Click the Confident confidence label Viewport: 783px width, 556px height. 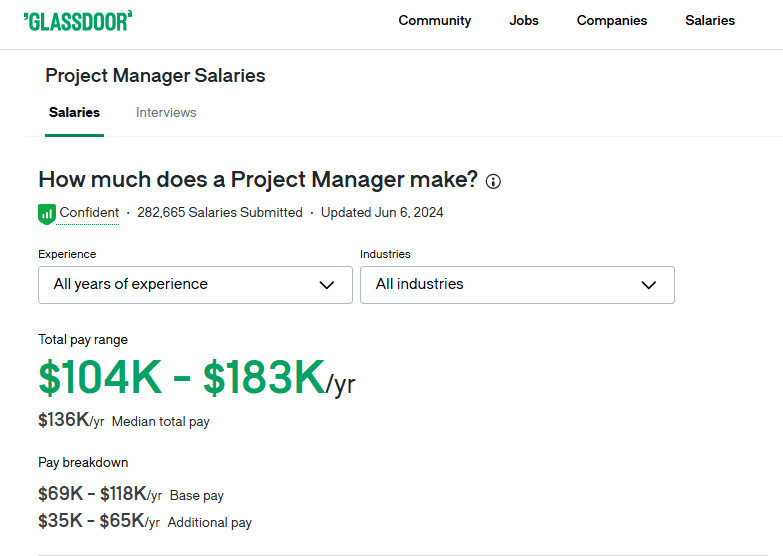(89, 213)
